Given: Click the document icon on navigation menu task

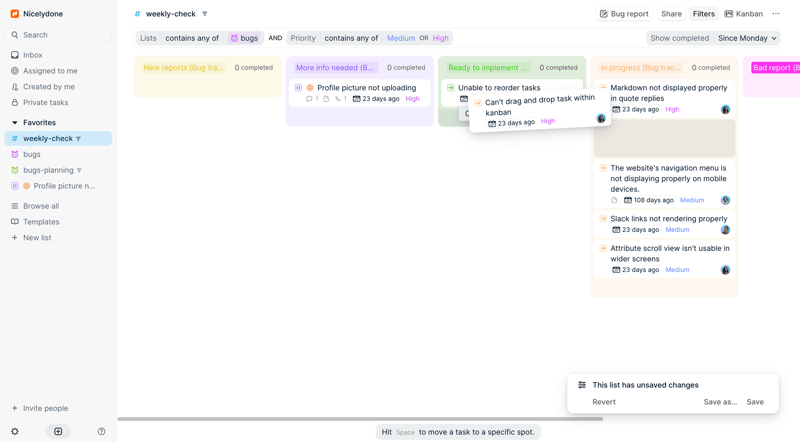Looking at the screenshot, I should (x=614, y=200).
